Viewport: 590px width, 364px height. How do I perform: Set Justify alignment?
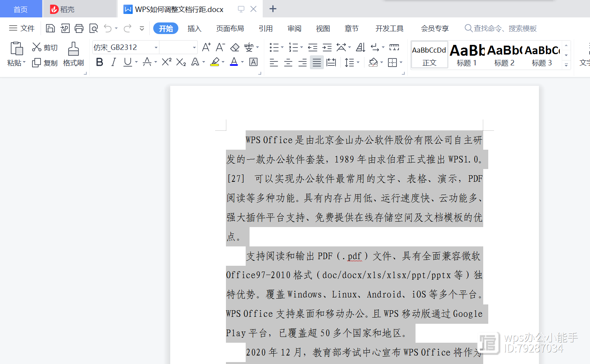tap(317, 62)
